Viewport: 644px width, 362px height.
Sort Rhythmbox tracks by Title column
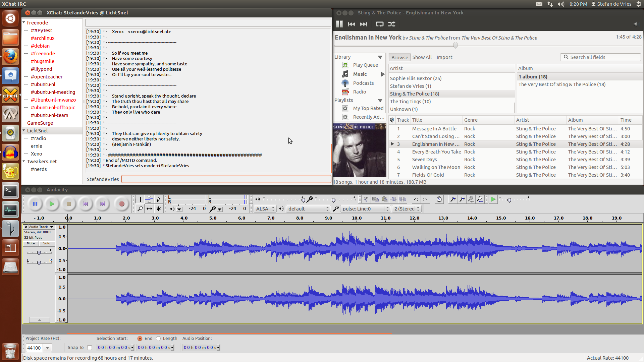point(436,120)
